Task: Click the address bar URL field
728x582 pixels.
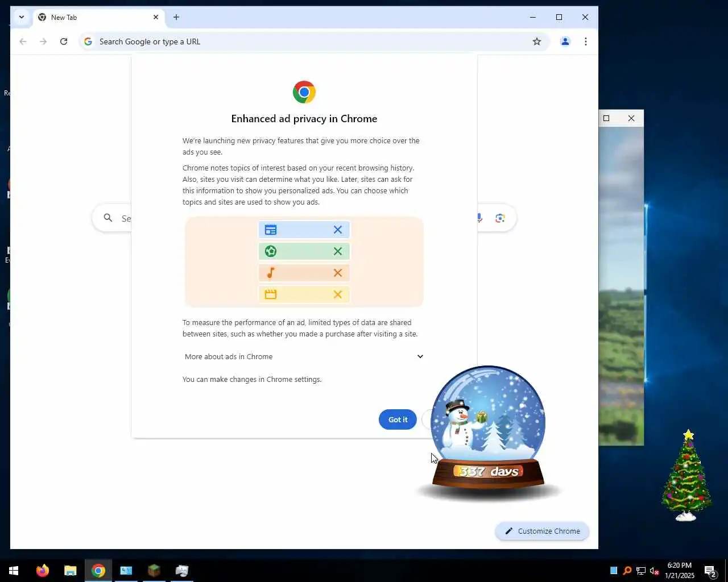Action: coord(313,41)
